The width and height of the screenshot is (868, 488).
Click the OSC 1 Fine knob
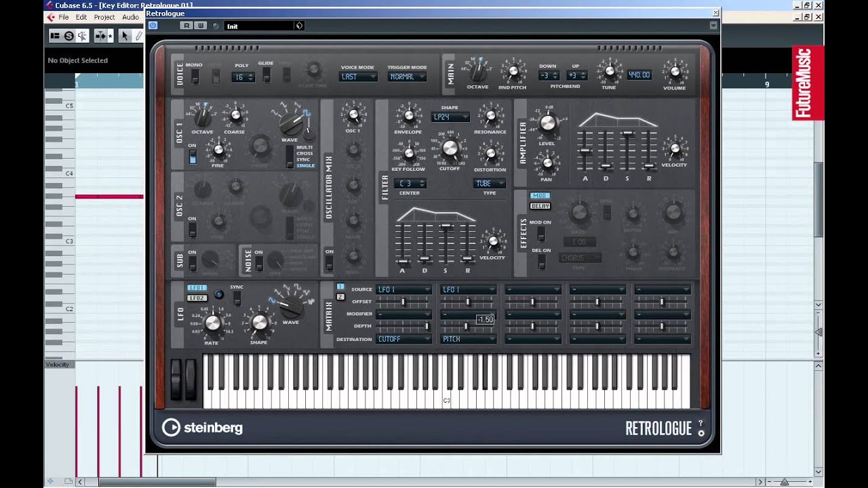coord(218,149)
